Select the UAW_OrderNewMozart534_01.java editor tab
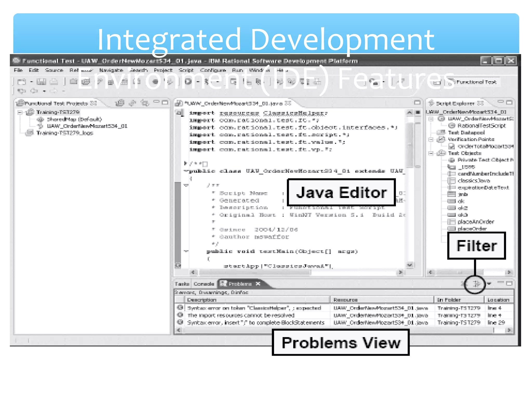532x399 pixels. coord(234,103)
